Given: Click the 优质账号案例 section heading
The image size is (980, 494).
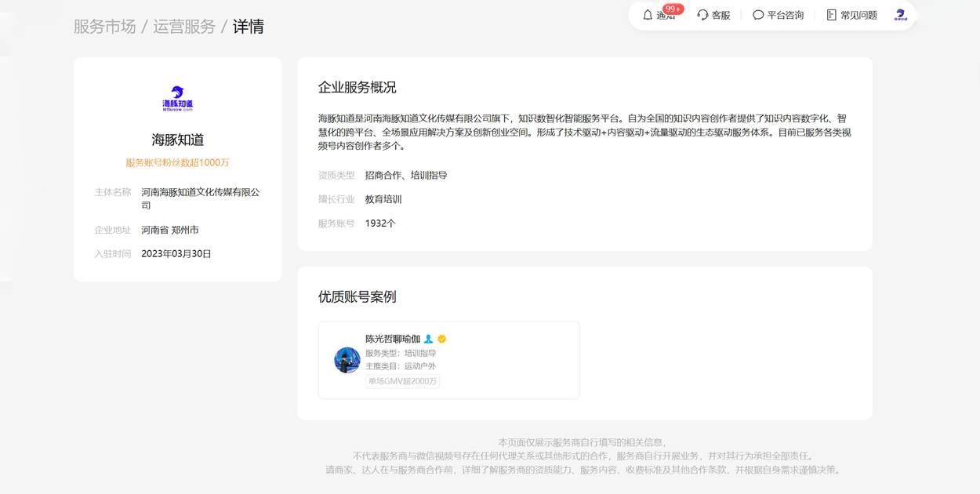Looking at the screenshot, I should pos(358,296).
